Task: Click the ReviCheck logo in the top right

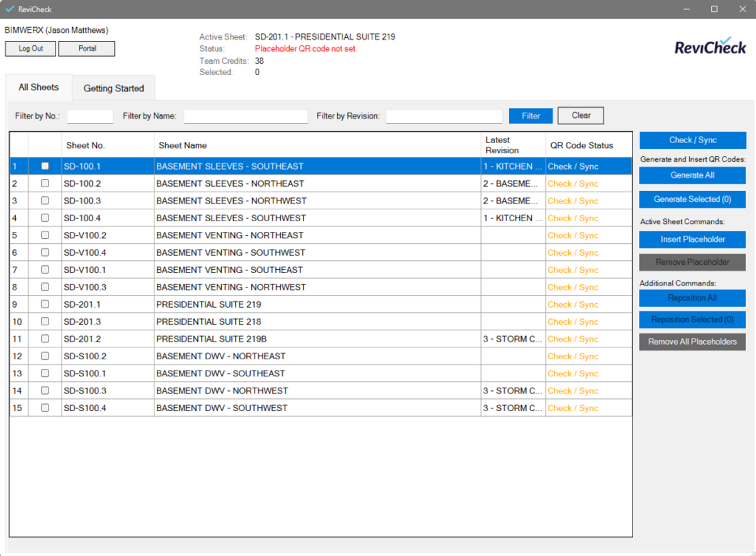Action: (711, 46)
